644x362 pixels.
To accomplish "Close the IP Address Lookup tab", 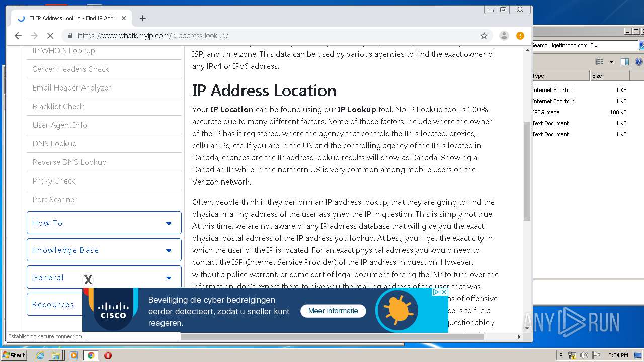I will 124,18.
